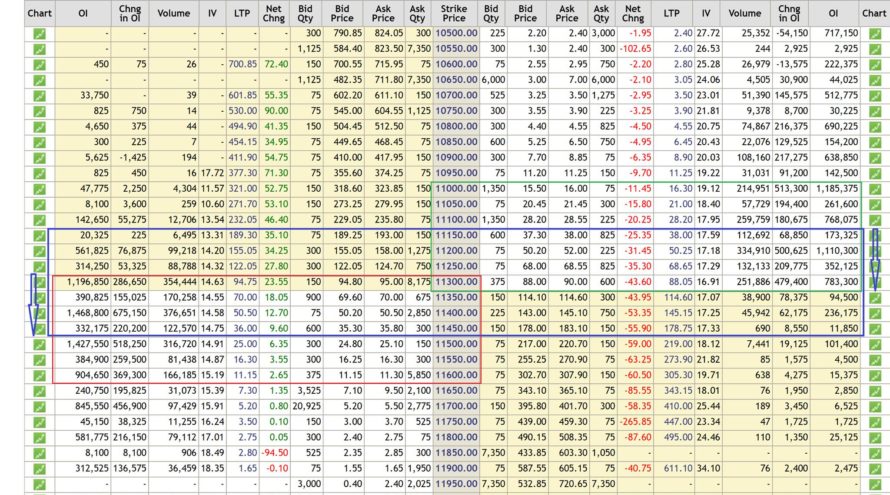Open call chart icon for 10700 strike
This screenshot has height=495, width=890.
[x=39, y=96]
